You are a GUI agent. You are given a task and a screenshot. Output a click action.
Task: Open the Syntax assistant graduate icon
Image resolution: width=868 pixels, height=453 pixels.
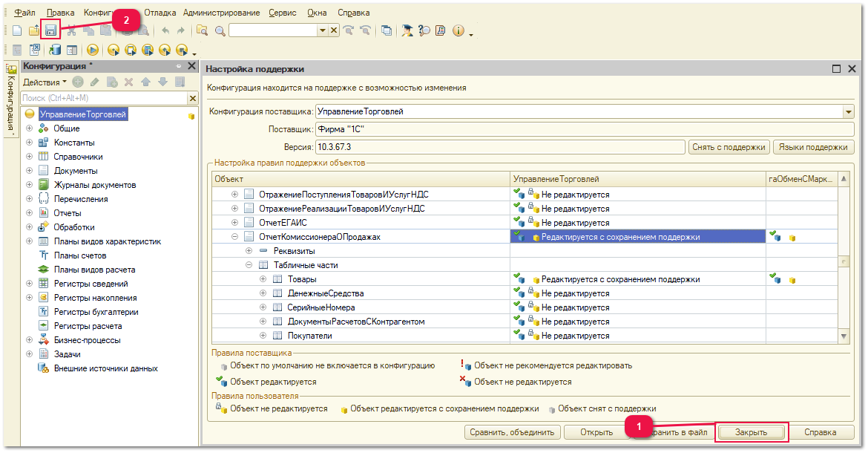coord(407,30)
